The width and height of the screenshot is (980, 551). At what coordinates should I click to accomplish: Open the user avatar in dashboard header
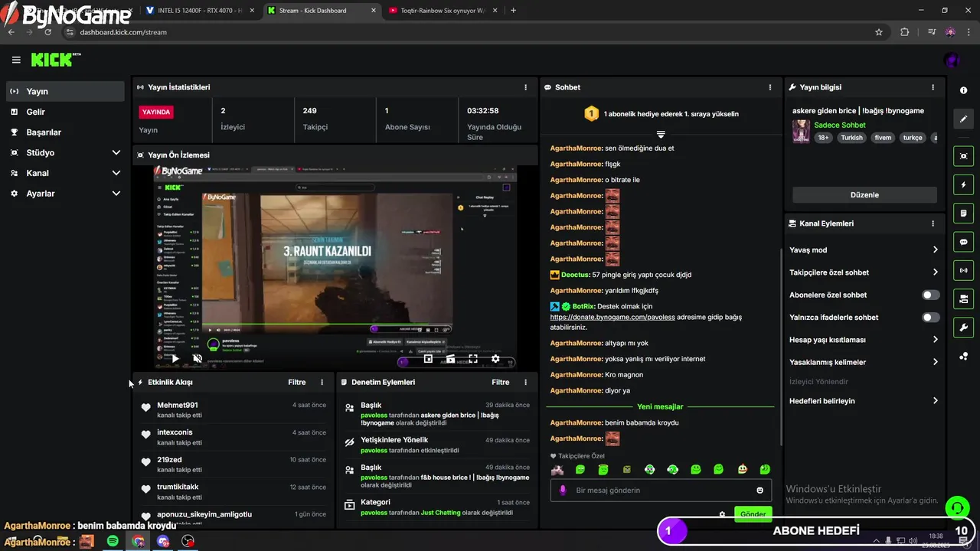click(x=952, y=60)
